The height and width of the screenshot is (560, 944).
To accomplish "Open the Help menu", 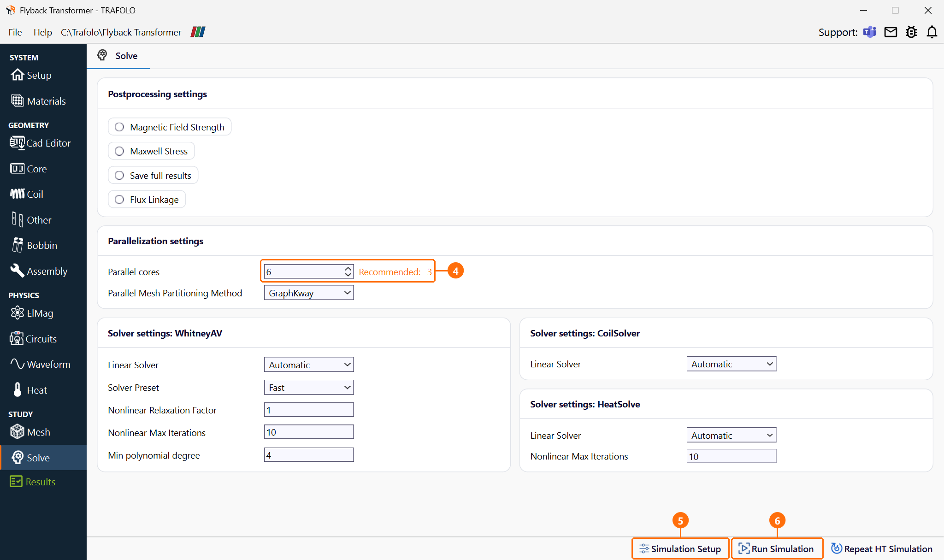I will click(x=42, y=32).
